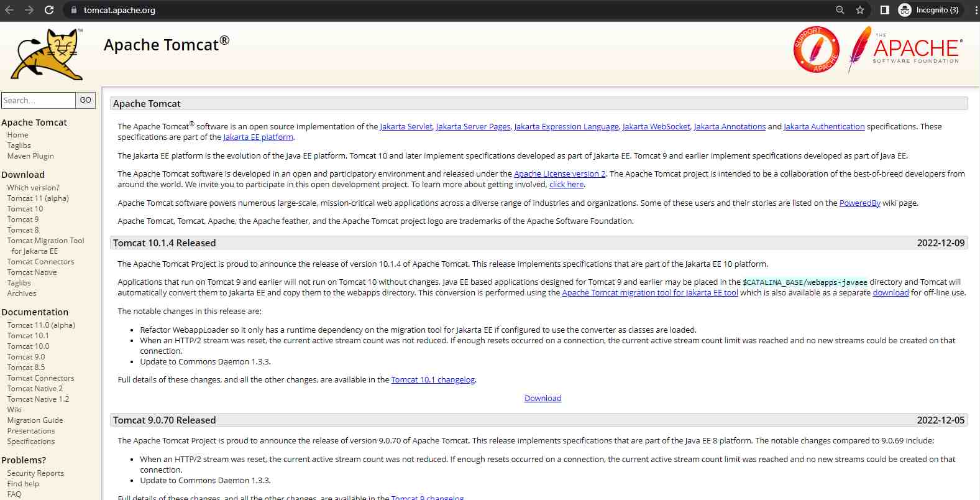The height and width of the screenshot is (500, 980).
Task: Open FAQ sidebar link
Action: click(14, 494)
